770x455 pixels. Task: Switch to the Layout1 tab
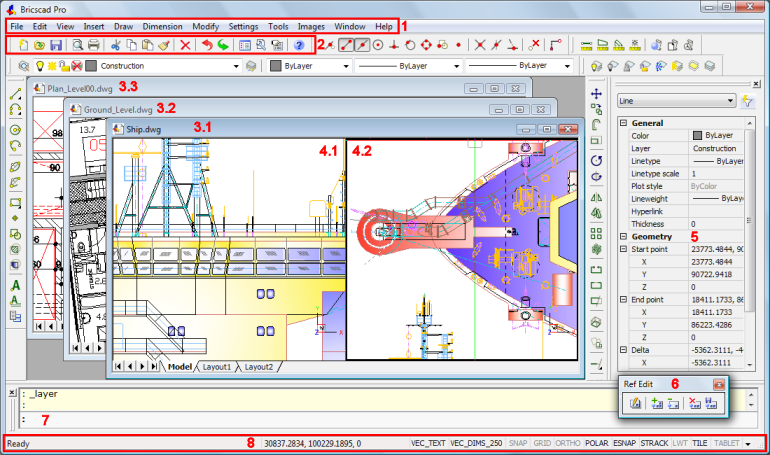point(217,367)
